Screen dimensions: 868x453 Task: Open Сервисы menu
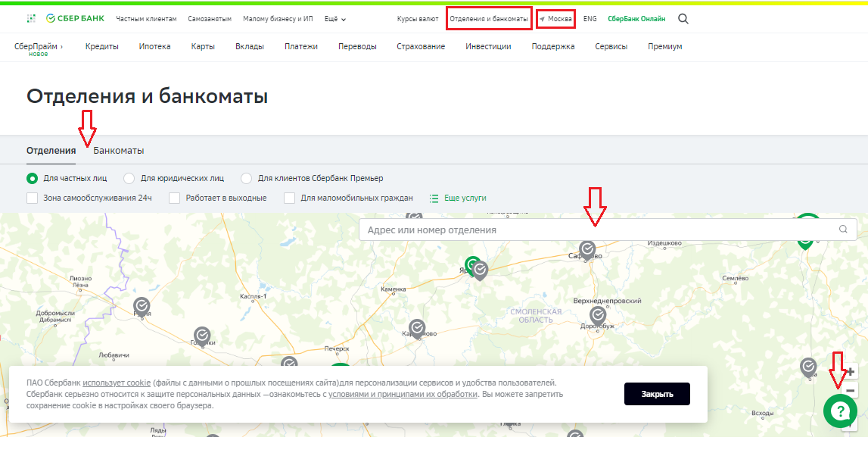pos(611,46)
